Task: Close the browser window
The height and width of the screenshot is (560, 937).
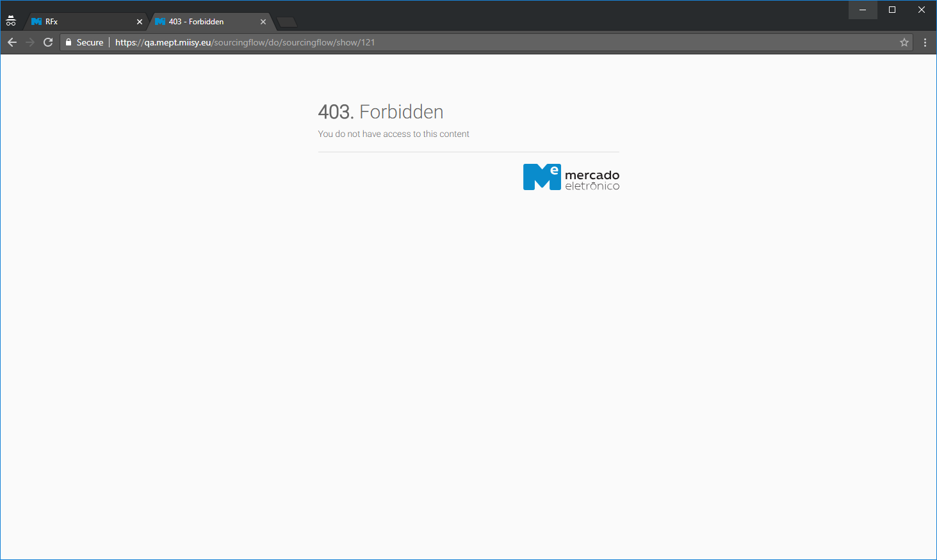Action: click(x=922, y=10)
